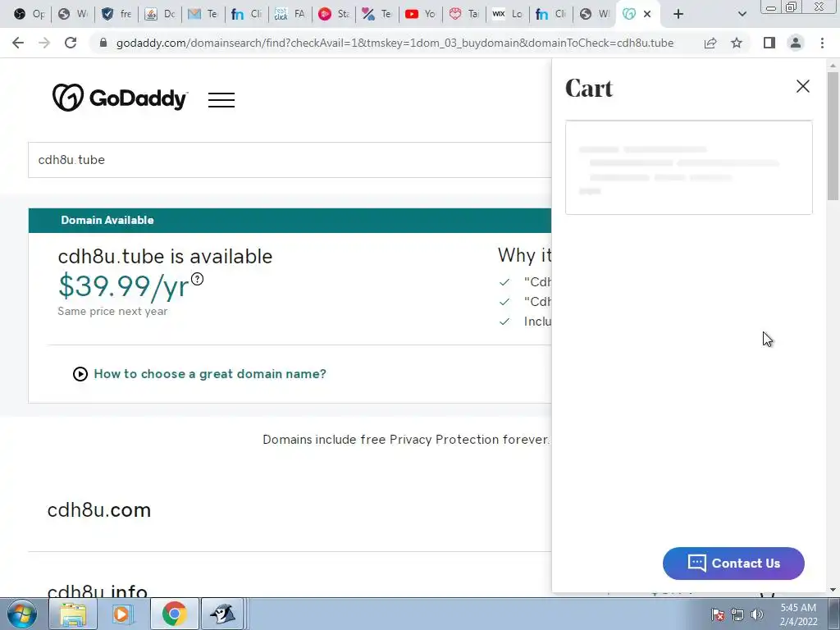This screenshot has height=630, width=840.
Task: Switch to the 'FA' click tab
Action: coord(290,14)
